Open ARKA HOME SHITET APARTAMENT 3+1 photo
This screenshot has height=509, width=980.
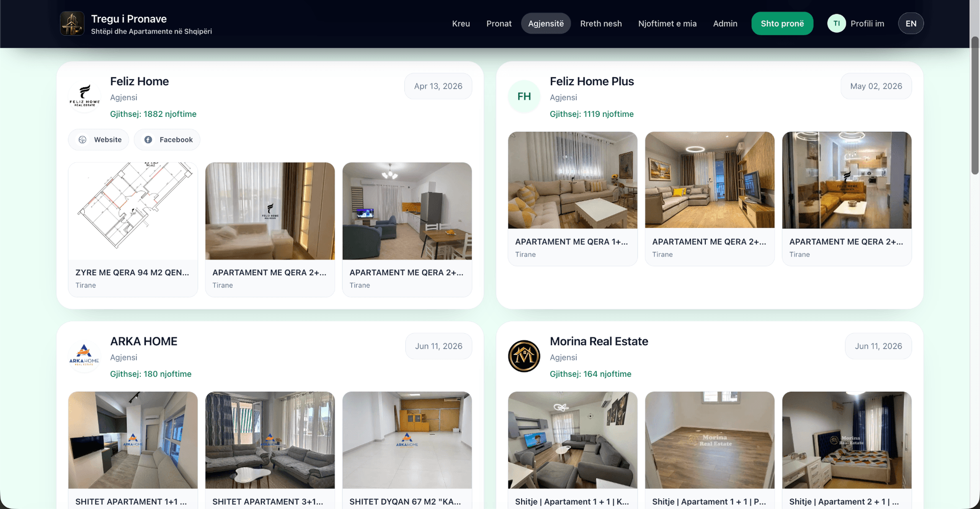click(x=270, y=440)
